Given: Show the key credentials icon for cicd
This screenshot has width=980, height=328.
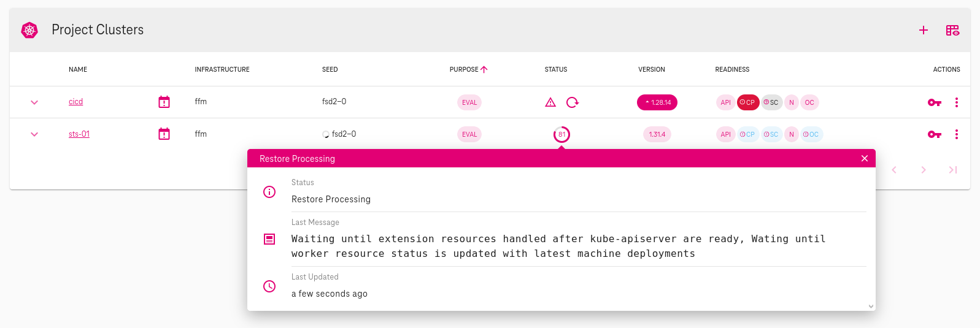Looking at the screenshot, I should pyautogui.click(x=934, y=102).
